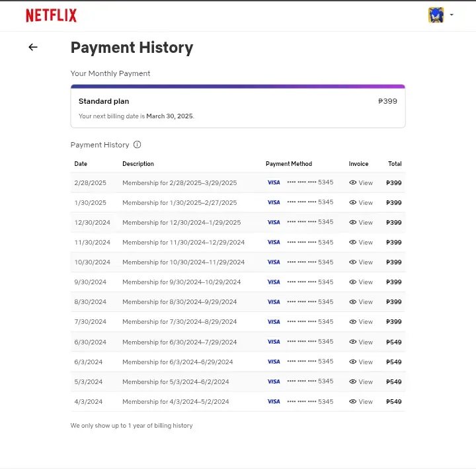The height and width of the screenshot is (470, 476).
Task: View invoice for 2/28/2025 payment
Action: [x=361, y=182]
